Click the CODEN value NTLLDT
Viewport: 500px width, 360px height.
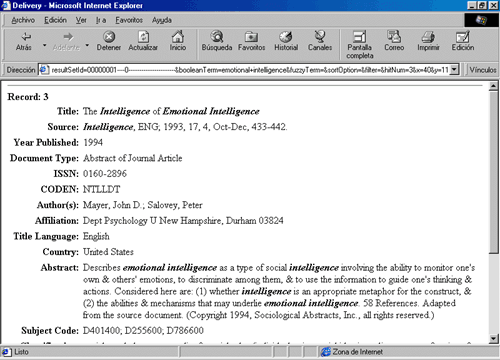point(101,189)
